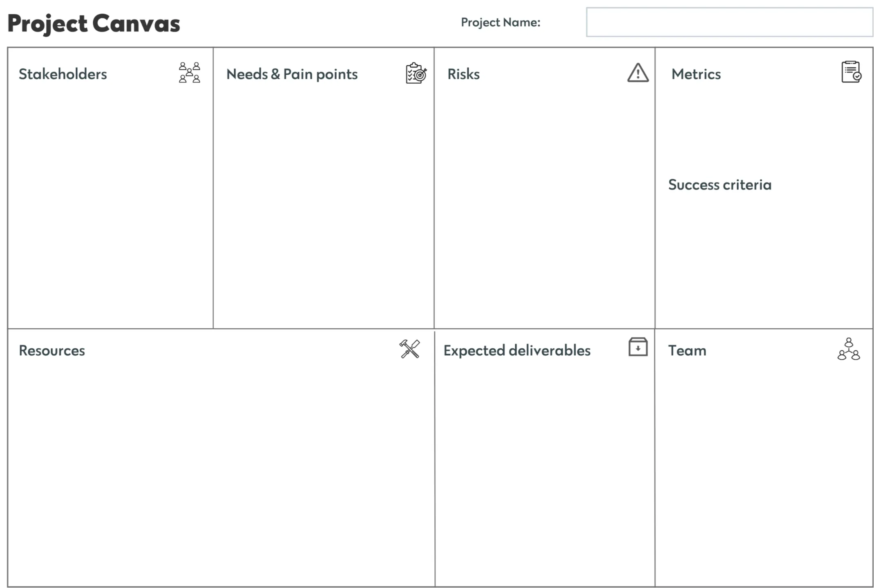Click the Expected deliverables heading
The height and width of the screenshot is (588, 874).
click(x=517, y=350)
